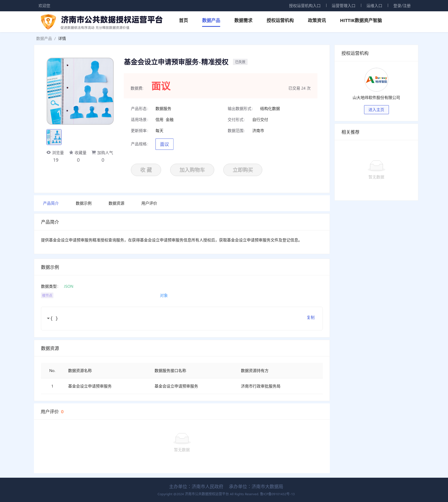448x502 pixels.
Task: Switch to the 数据资源 tab
Action: 116,203
